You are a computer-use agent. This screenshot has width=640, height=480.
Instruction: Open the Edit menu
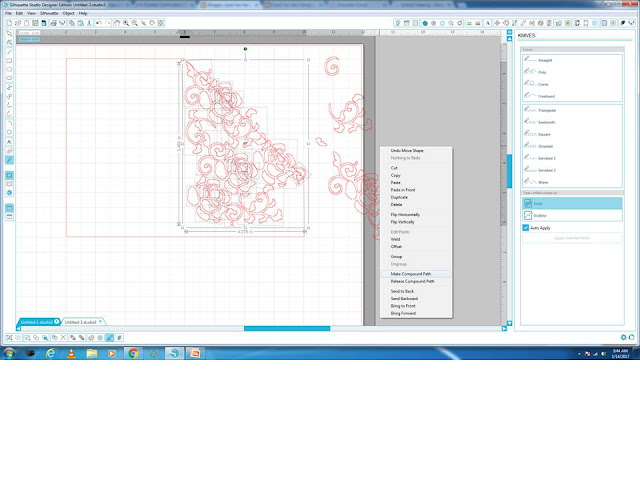coord(19,13)
